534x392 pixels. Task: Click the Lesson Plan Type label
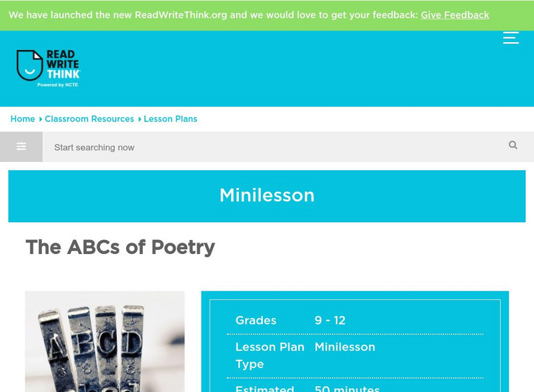[x=270, y=355]
